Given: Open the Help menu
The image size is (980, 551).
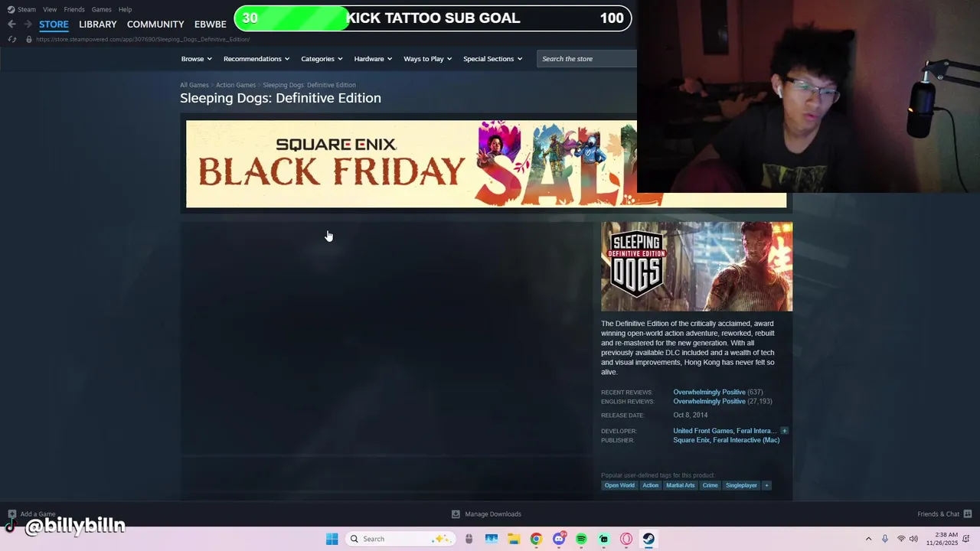Looking at the screenshot, I should tap(125, 9).
